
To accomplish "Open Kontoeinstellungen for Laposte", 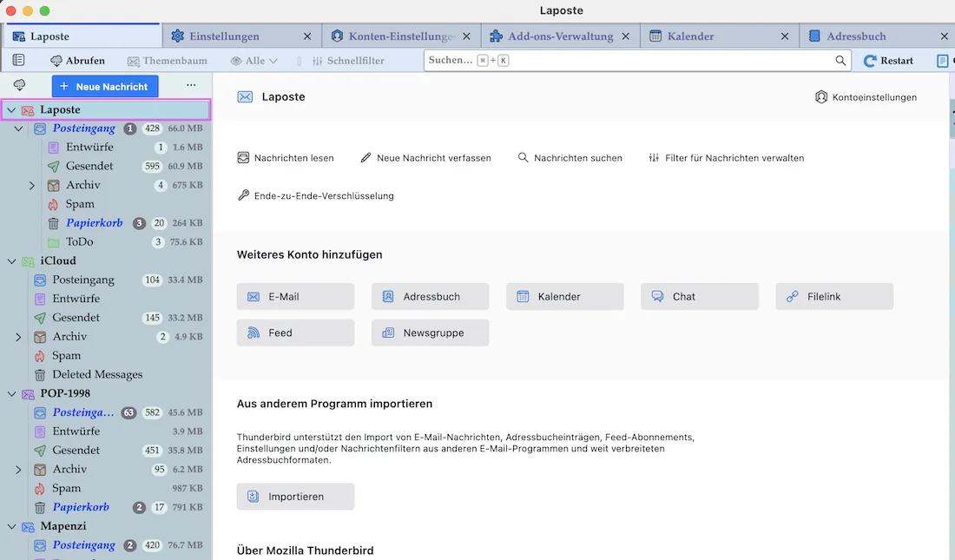I will tap(866, 97).
